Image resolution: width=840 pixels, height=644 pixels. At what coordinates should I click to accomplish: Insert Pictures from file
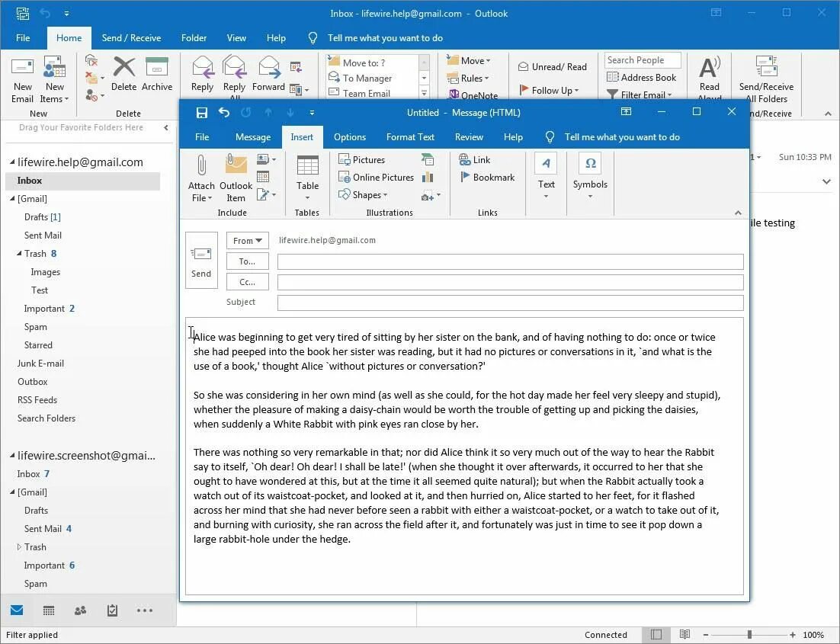coord(361,159)
